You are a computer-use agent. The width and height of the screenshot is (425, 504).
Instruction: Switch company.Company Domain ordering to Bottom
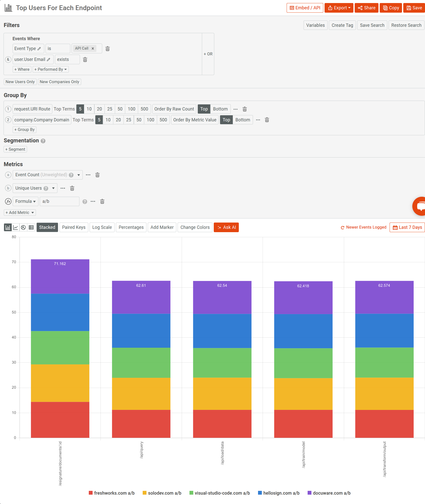[242, 120]
